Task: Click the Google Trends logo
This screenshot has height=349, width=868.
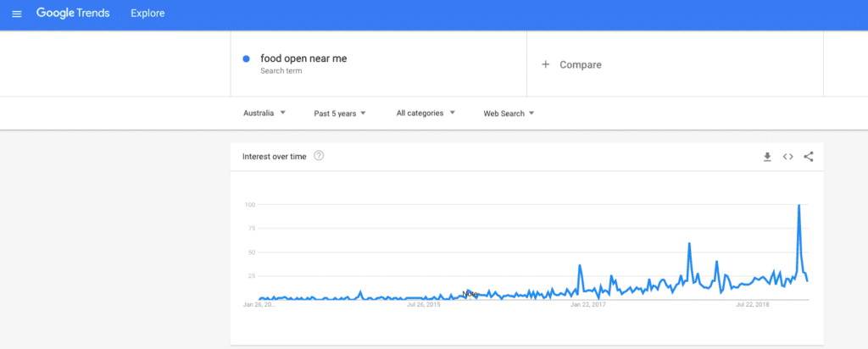Action: [75, 14]
